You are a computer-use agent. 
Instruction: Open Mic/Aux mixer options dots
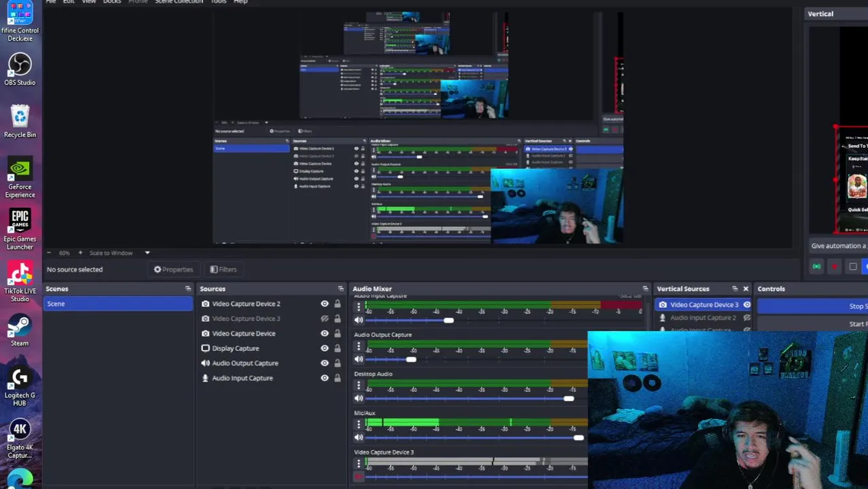359,424
